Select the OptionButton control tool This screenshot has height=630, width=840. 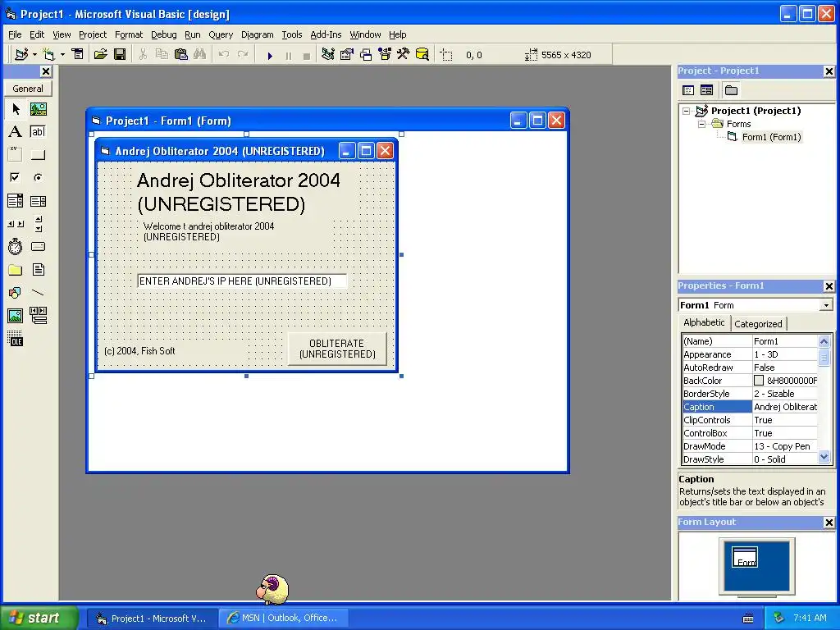coord(38,177)
